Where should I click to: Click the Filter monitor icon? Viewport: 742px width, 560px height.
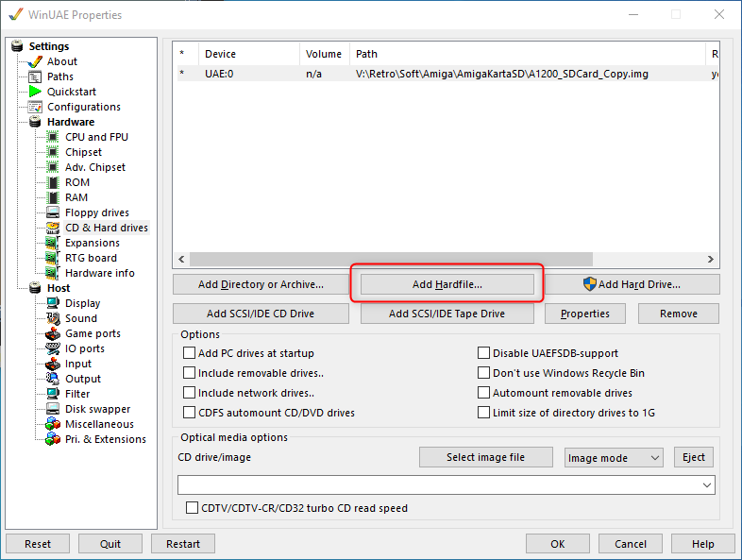[x=53, y=394]
